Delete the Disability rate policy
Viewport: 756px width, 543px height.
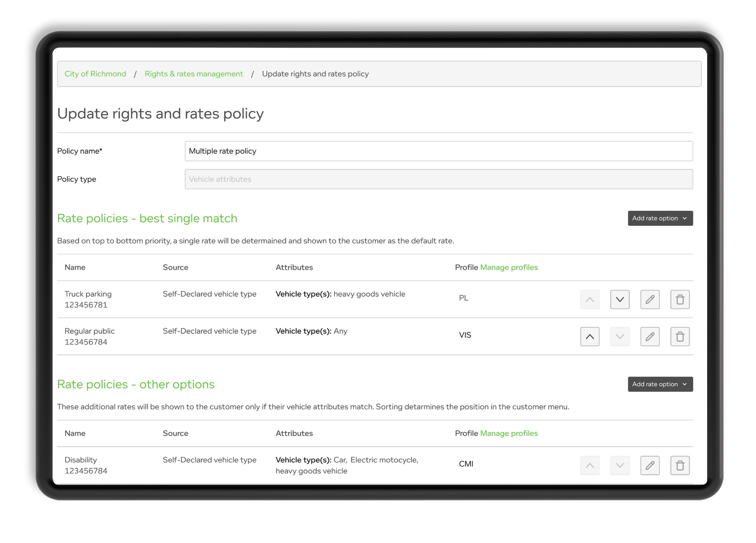pos(680,465)
